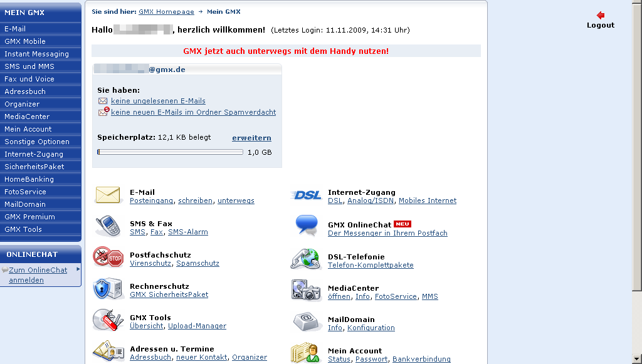Open Posteingang from the E-Mail section
This screenshot has width=642, height=364.
click(150, 200)
